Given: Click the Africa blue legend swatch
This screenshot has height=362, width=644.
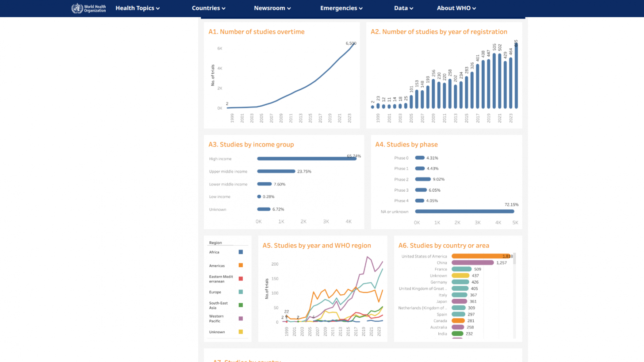Looking at the screenshot, I should click(x=241, y=252).
